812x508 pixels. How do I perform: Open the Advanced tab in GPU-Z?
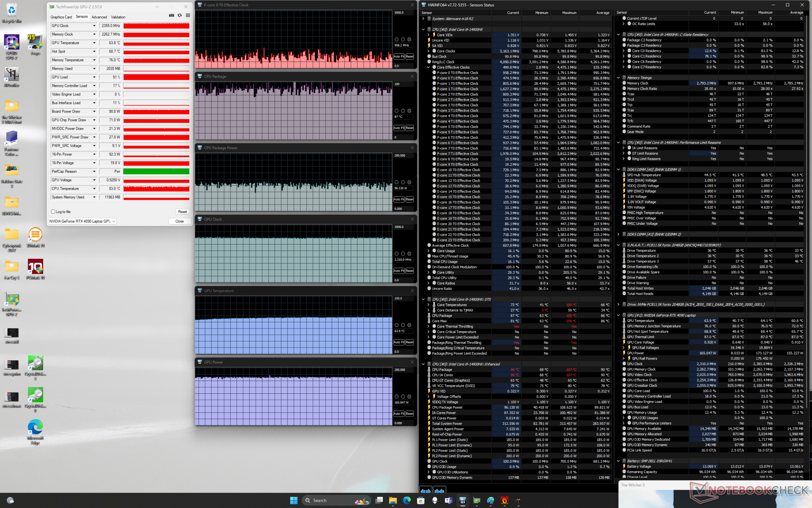(x=99, y=17)
